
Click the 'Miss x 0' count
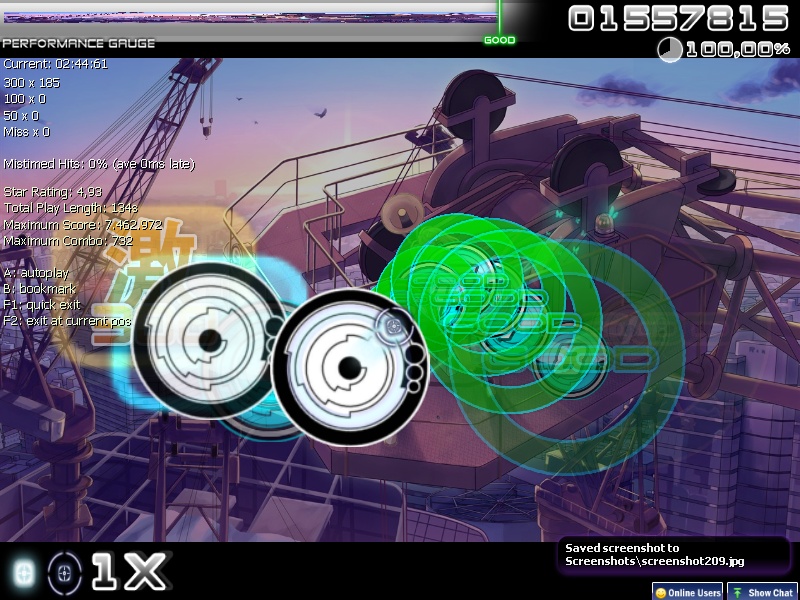[27, 132]
